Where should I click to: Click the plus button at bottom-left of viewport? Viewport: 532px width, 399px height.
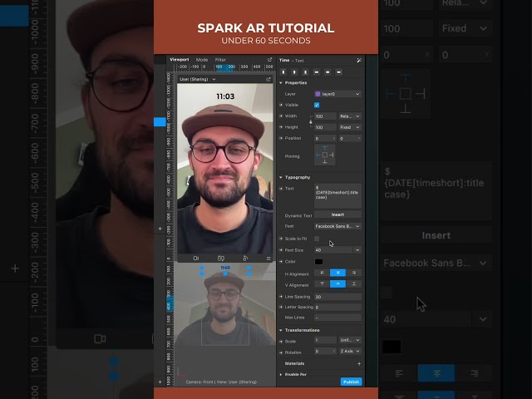[x=160, y=382]
